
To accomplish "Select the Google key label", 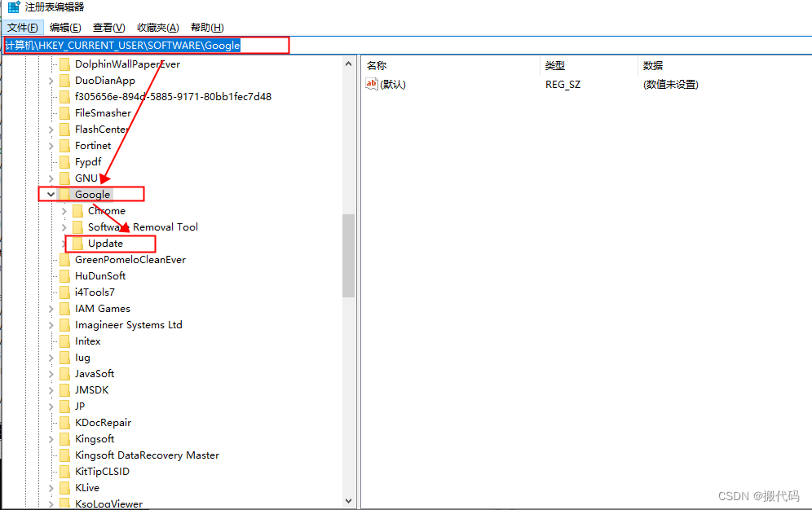I will [x=92, y=195].
